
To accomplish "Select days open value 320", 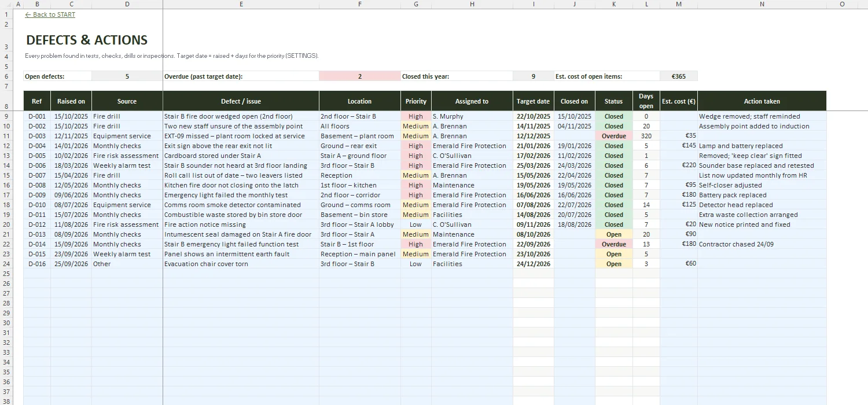I will [x=646, y=136].
